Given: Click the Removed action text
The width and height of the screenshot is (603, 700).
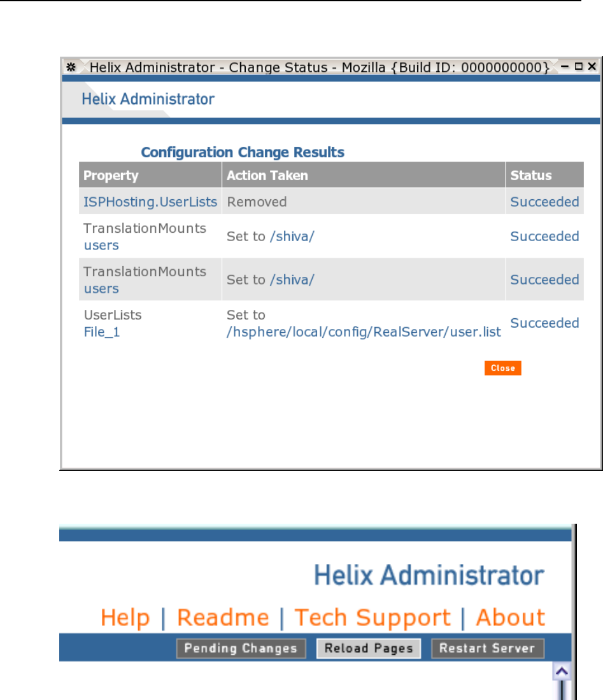Looking at the screenshot, I should point(257,202).
